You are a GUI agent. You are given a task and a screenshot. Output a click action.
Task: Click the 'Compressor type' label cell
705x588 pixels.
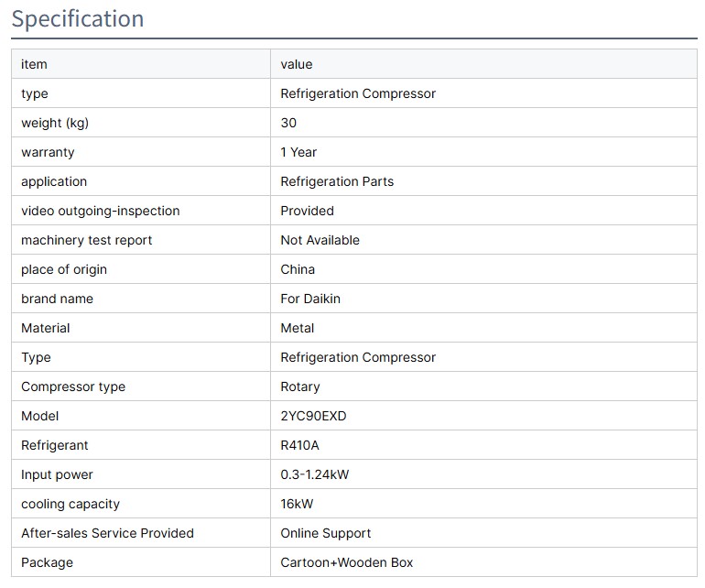pos(73,387)
